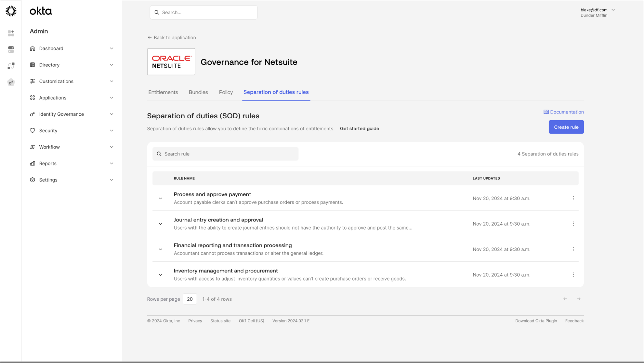The image size is (644, 363).
Task: Expand the Financial reporting and transaction processing rule
Action: pos(160,249)
